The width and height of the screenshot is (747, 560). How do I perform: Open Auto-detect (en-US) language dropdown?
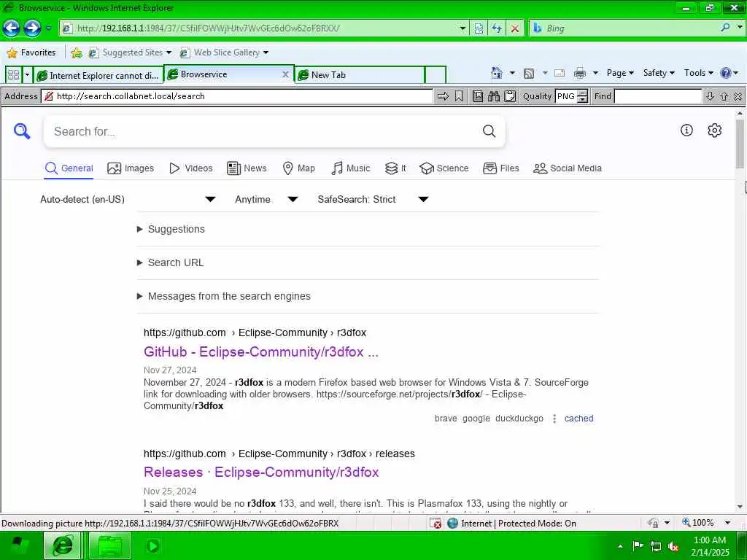(x=128, y=200)
